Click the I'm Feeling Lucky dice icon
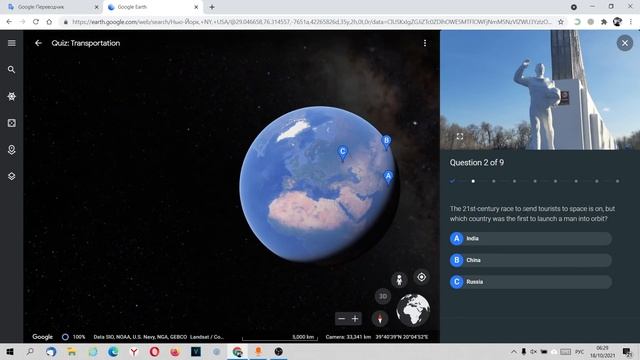 pyautogui.click(x=11, y=123)
